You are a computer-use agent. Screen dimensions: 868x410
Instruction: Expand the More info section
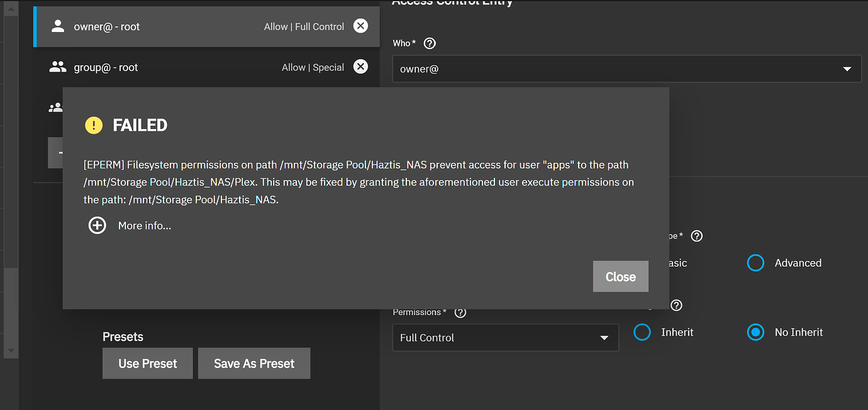tap(144, 225)
